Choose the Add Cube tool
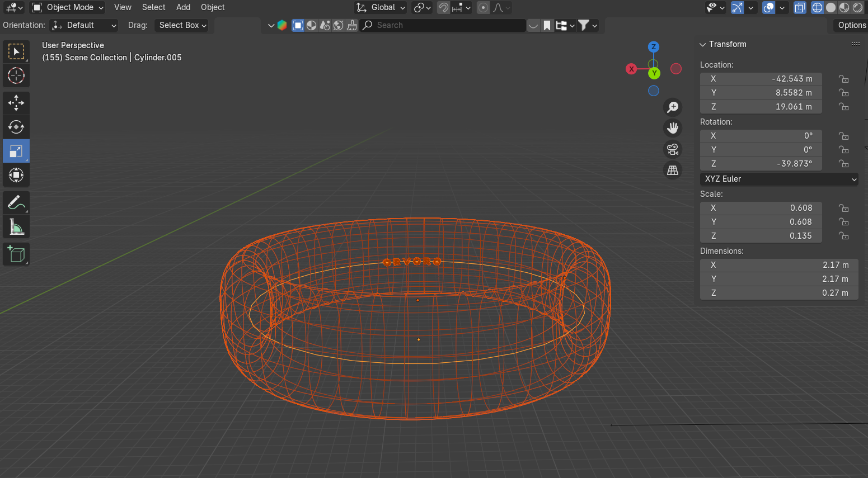 click(x=16, y=254)
